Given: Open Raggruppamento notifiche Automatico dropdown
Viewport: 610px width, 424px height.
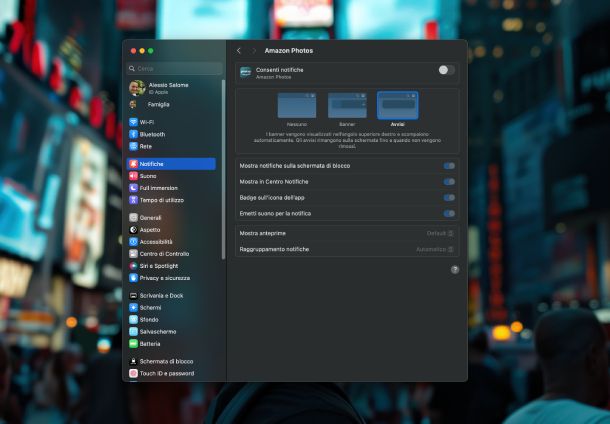Looking at the screenshot, I should coord(435,249).
